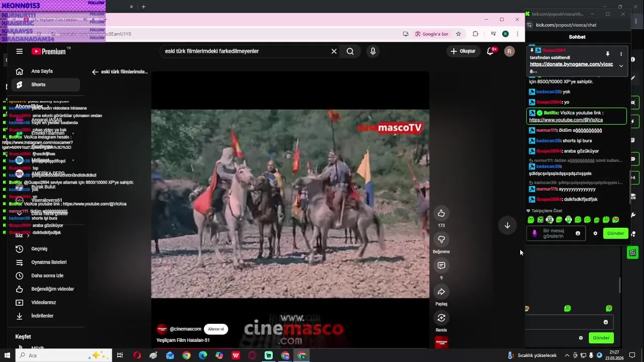Open Daha sonra izle list

[45, 276]
